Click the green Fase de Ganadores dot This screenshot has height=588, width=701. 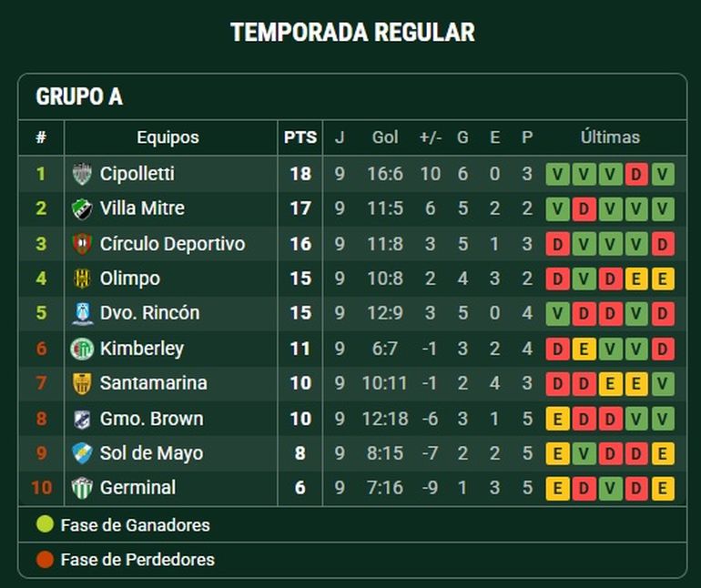45,524
